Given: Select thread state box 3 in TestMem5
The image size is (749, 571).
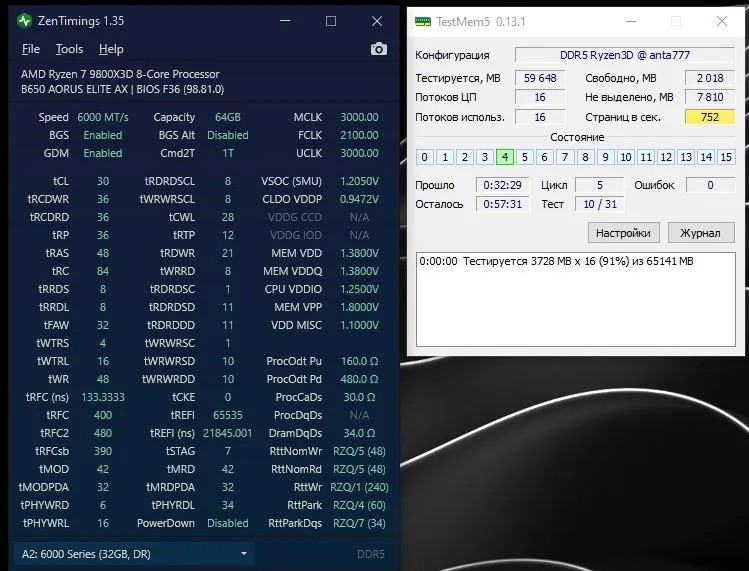Looking at the screenshot, I should (x=485, y=157).
